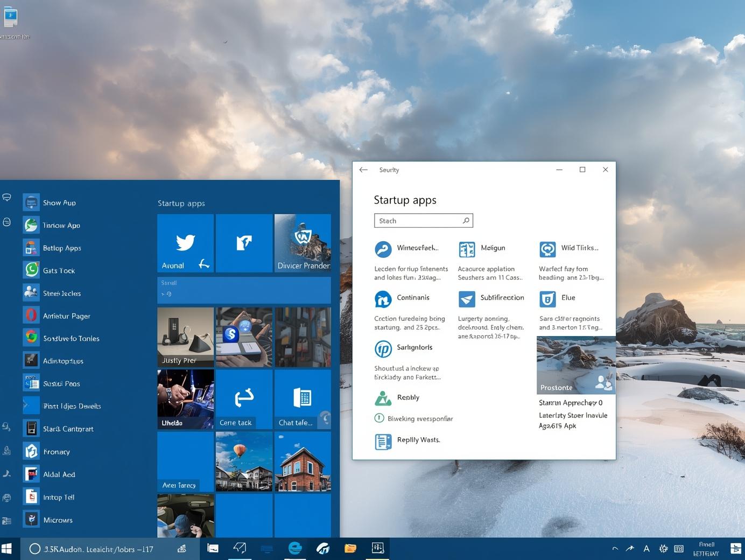This screenshot has width=745, height=560.
Task: Click the search magnifier in Startup apps
Action: (x=466, y=220)
